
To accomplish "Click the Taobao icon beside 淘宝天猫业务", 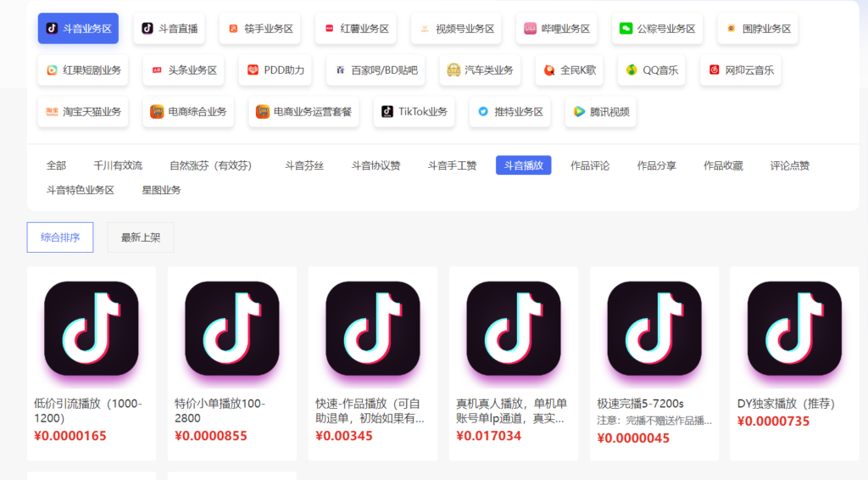I will (x=52, y=111).
